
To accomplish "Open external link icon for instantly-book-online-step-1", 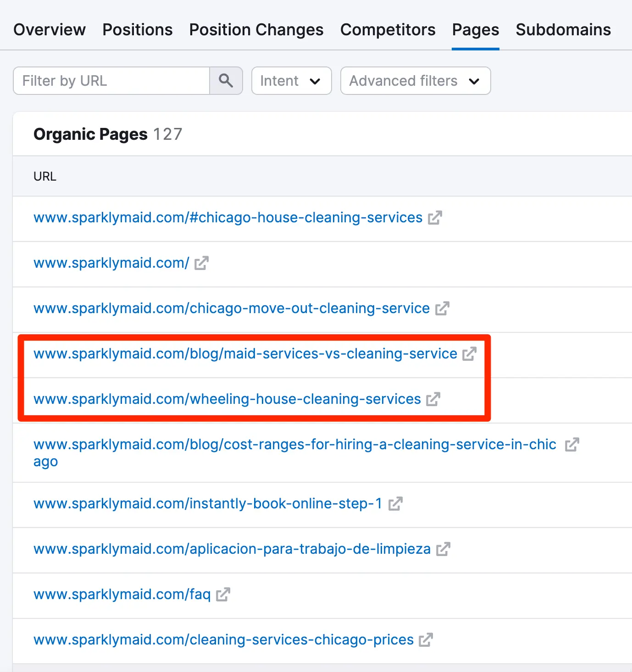I will (395, 504).
